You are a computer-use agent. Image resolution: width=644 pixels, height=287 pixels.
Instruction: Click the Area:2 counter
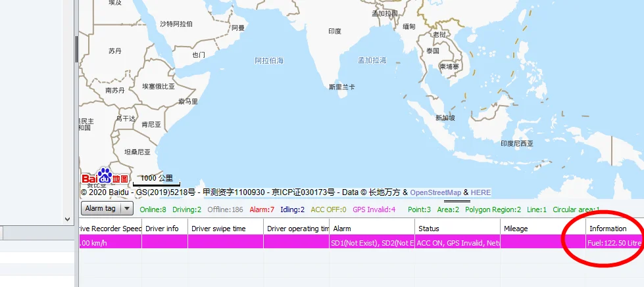(x=448, y=210)
